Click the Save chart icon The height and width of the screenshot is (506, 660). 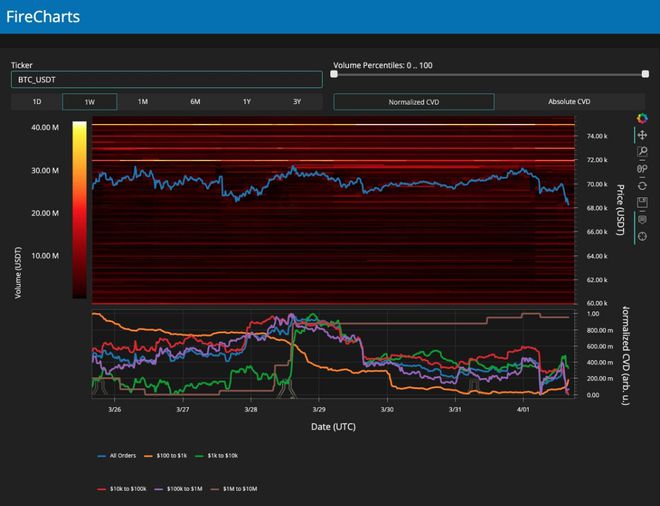tap(642, 202)
